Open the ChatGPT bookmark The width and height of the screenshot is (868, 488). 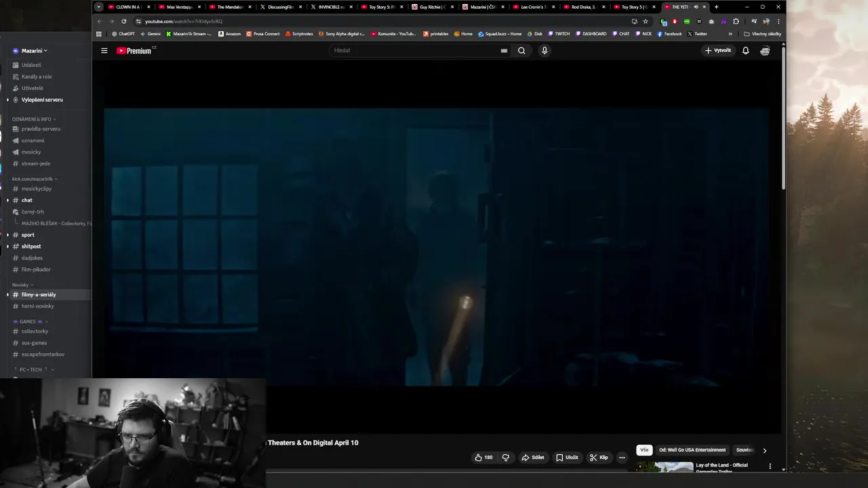123,34
